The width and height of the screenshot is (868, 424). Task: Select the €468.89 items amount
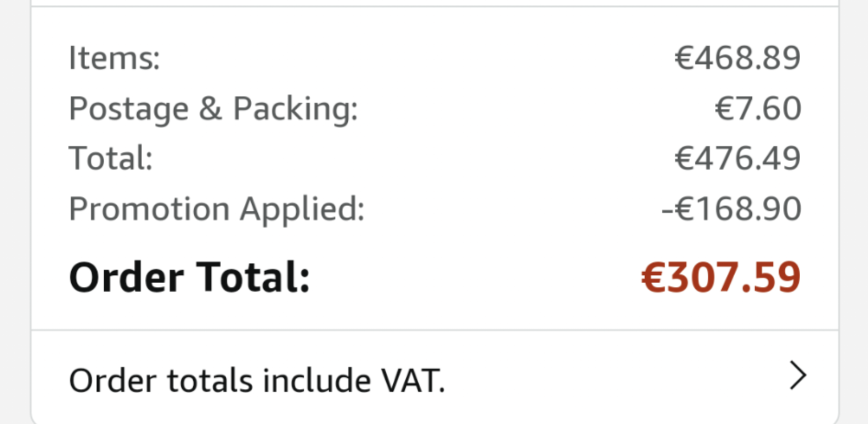tap(737, 57)
